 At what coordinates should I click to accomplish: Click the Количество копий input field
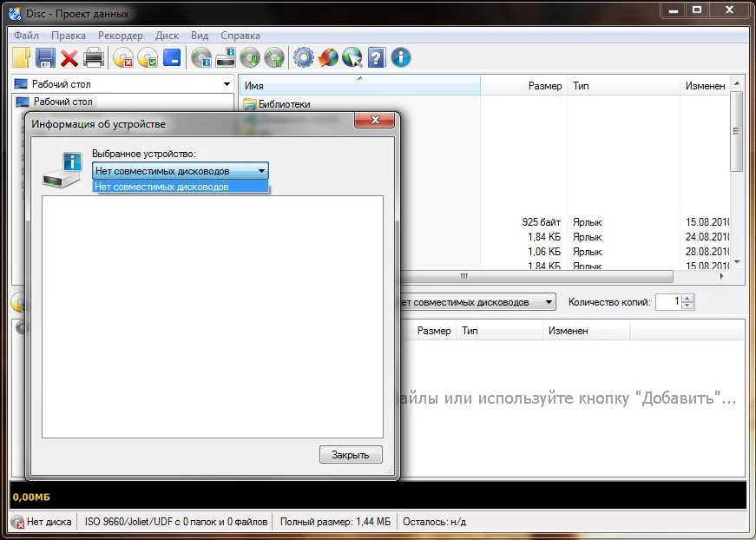[x=669, y=302]
